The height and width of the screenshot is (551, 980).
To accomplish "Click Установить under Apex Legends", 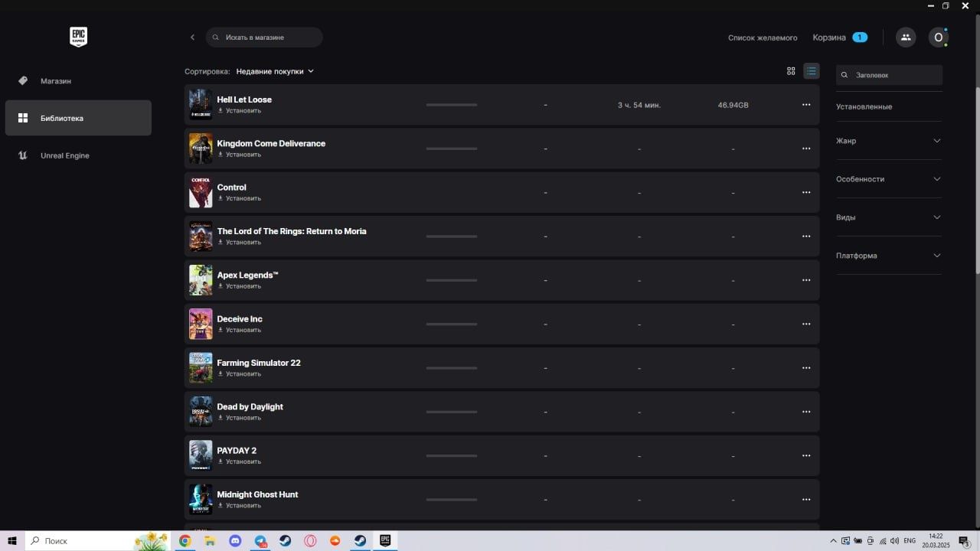I will 240,286.
